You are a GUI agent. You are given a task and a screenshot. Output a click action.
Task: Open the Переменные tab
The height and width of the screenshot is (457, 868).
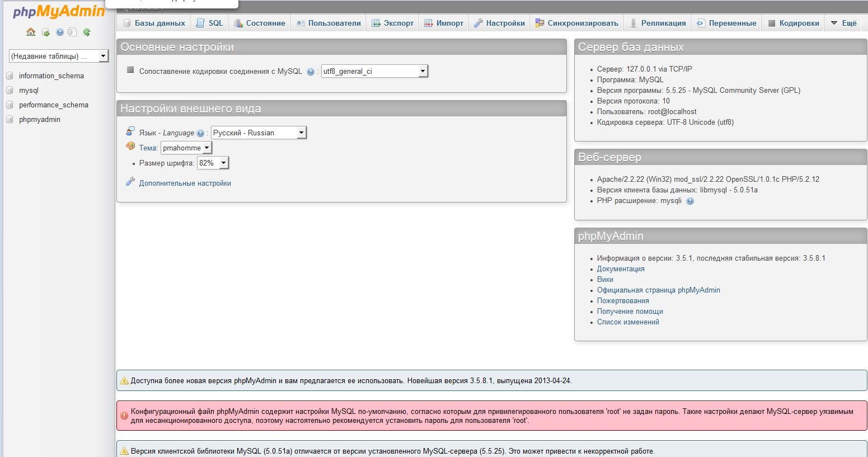(726, 23)
